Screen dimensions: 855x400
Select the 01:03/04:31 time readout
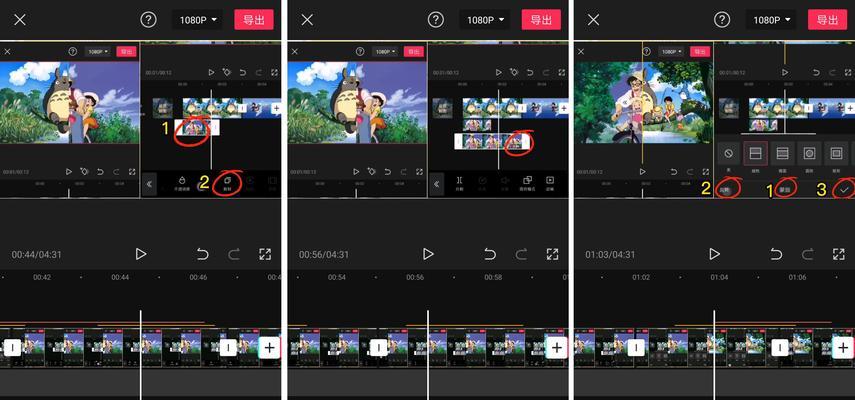(610, 254)
